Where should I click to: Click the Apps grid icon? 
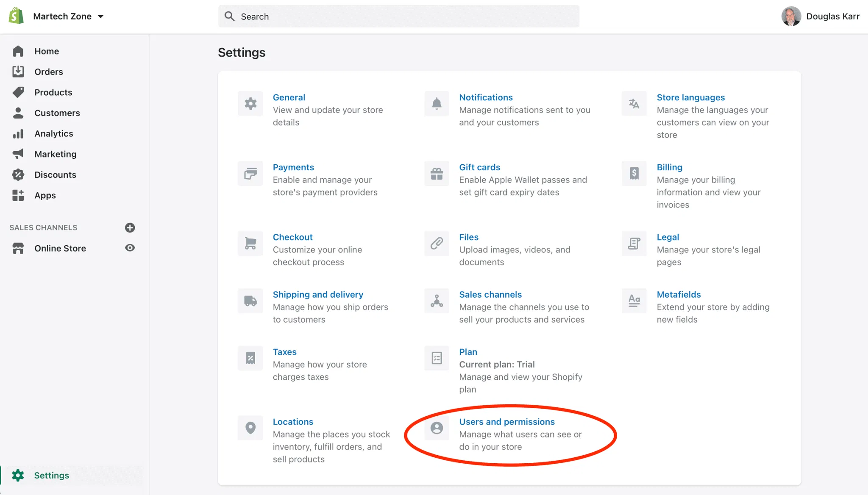(x=18, y=195)
